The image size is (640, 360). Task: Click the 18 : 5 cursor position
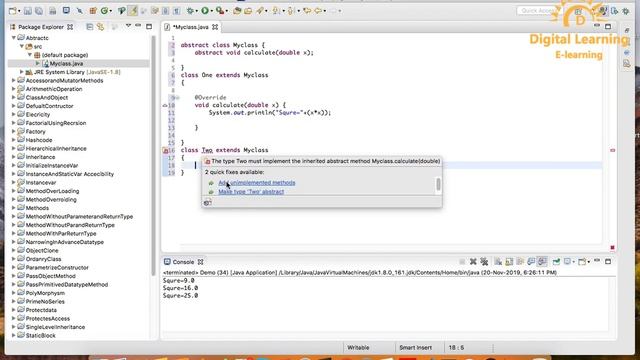click(456, 348)
